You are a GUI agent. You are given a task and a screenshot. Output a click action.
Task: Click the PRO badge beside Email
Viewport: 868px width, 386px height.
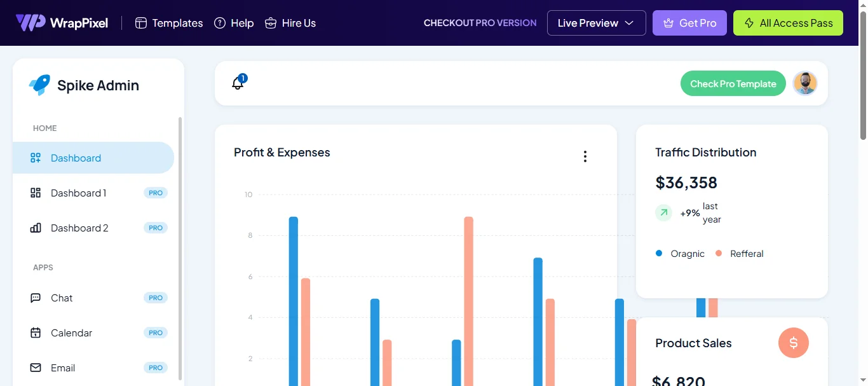coord(156,368)
